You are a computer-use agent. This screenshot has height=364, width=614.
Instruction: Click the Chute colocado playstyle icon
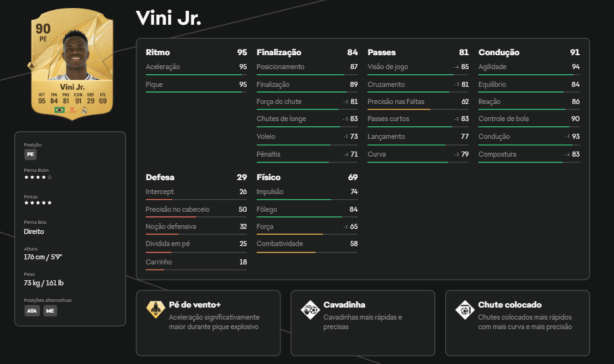tap(465, 309)
